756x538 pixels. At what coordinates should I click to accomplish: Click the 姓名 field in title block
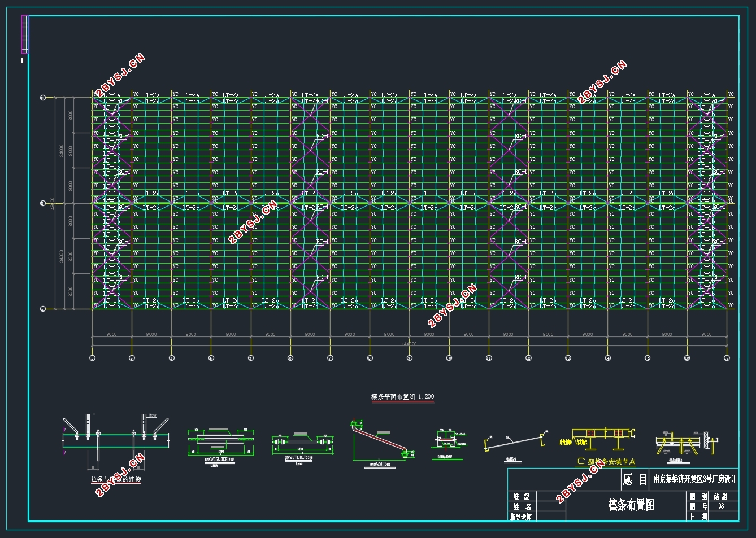[521, 506]
